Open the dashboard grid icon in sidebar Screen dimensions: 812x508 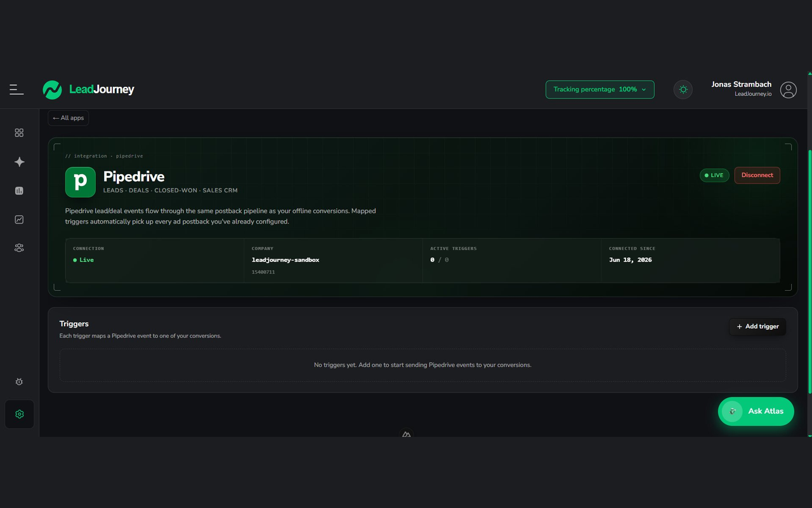19,133
